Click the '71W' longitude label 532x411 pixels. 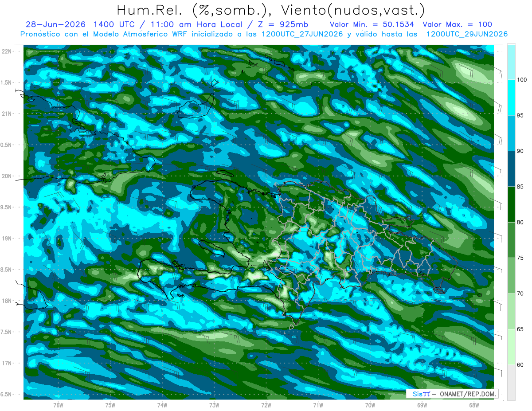coord(318,405)
